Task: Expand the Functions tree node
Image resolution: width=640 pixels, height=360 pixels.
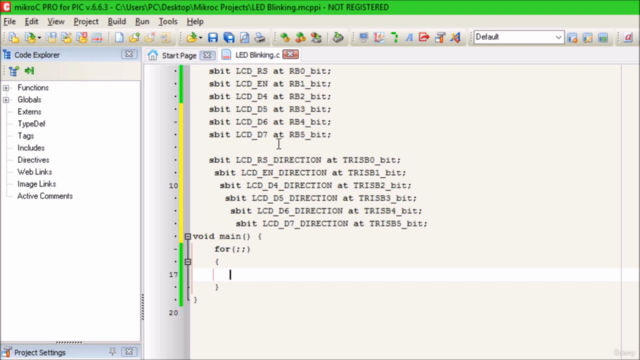Action: pos(6,88)
